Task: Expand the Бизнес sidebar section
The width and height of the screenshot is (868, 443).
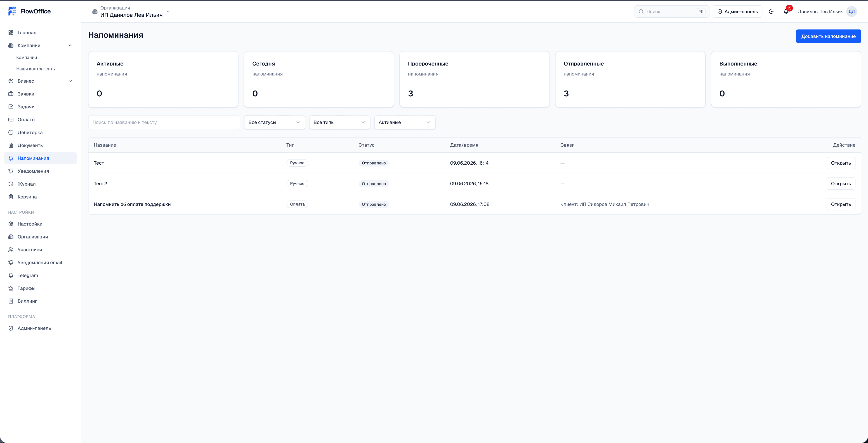Action: [70, 81]
